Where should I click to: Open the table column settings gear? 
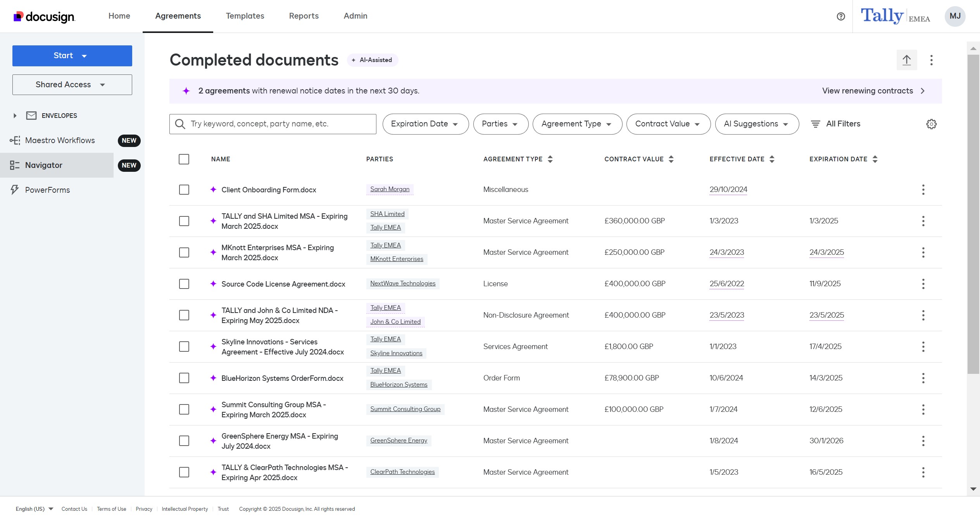coord(931,124)
